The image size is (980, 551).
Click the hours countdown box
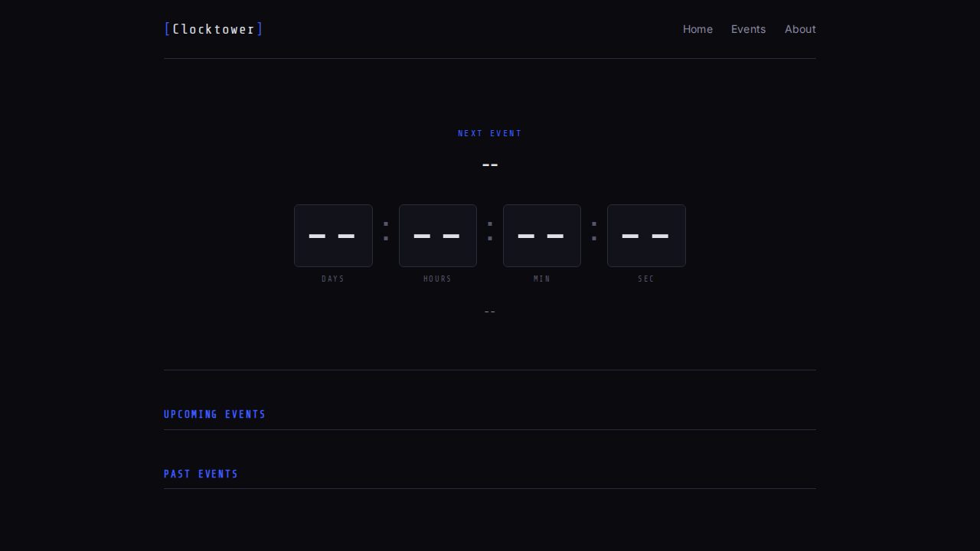click(x=438, y=236)
